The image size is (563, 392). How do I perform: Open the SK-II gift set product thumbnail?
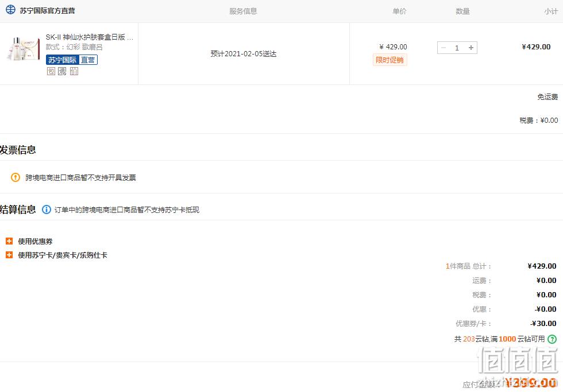point(23,49)
